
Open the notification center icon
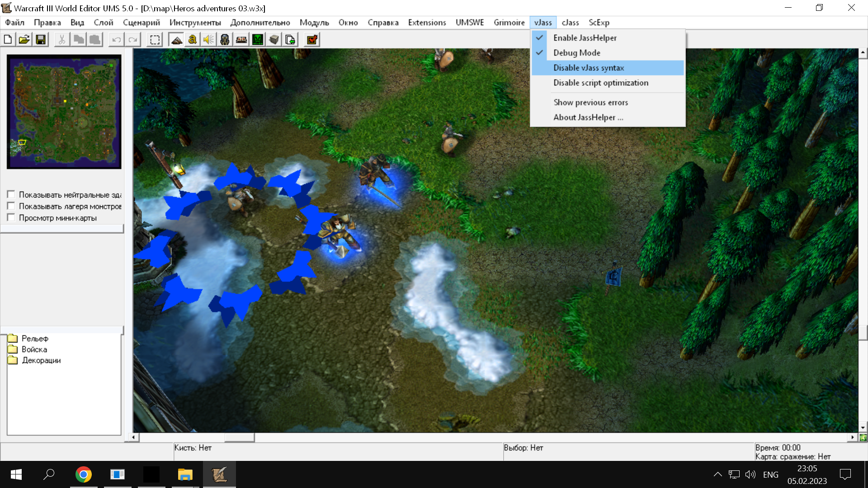pos(845,474)
